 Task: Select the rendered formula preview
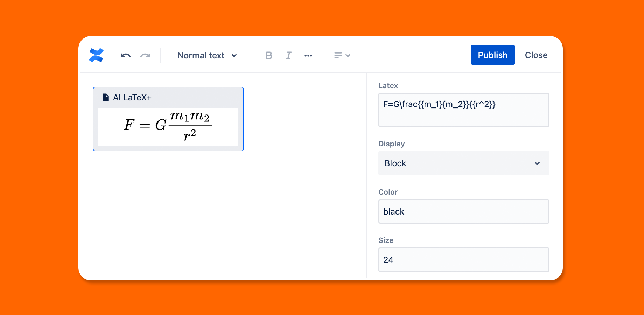click(168, 126)
